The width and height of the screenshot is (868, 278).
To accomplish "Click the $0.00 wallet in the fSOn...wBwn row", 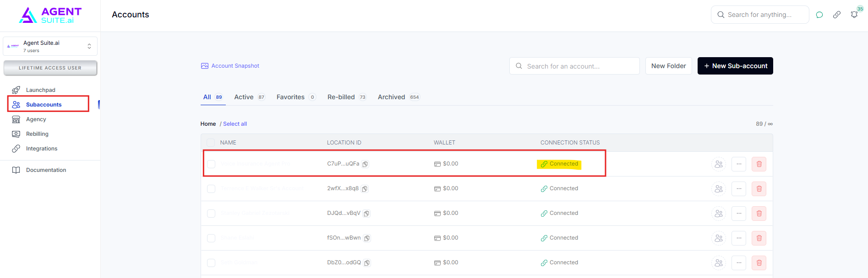I will 446,238.
